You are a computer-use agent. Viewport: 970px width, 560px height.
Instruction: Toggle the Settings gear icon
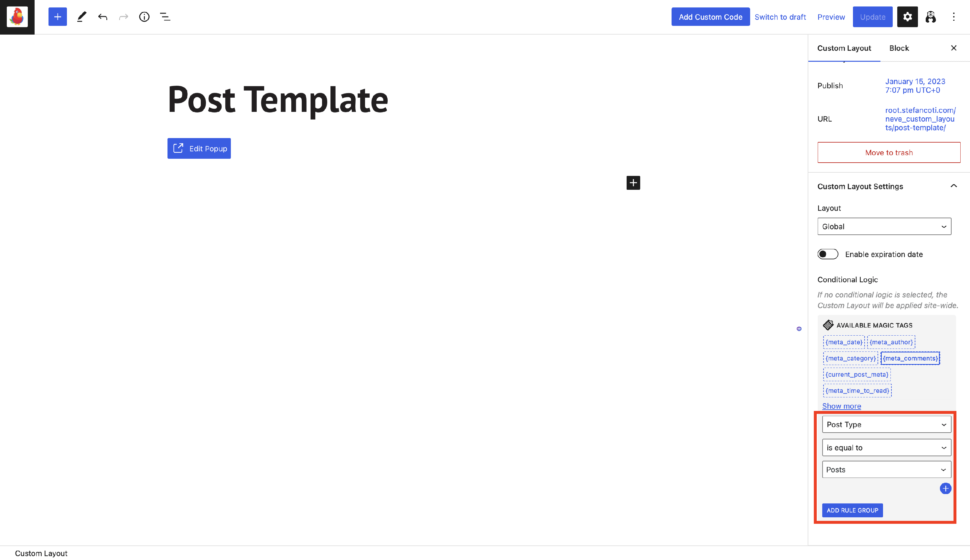tap(907, 17)
